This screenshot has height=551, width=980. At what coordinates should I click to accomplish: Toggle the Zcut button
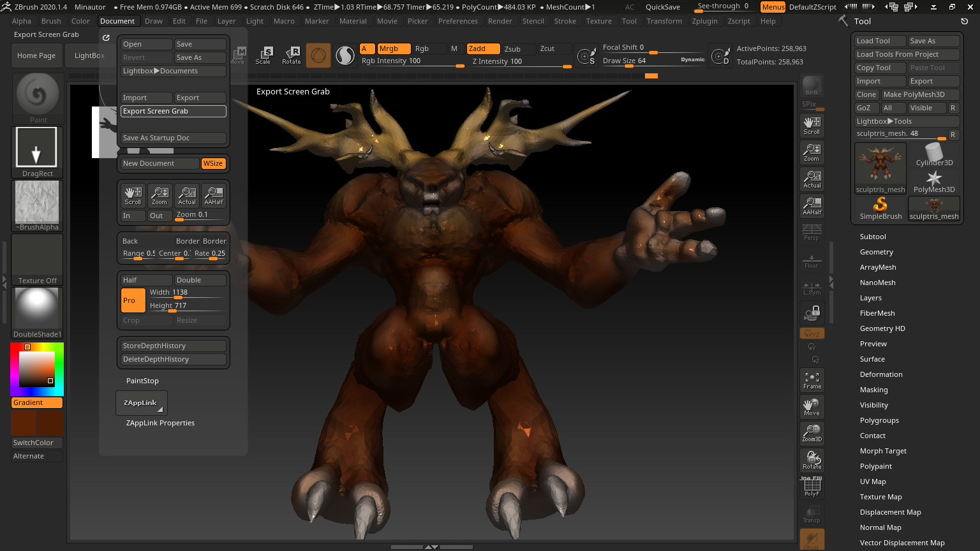click(554, 48)
